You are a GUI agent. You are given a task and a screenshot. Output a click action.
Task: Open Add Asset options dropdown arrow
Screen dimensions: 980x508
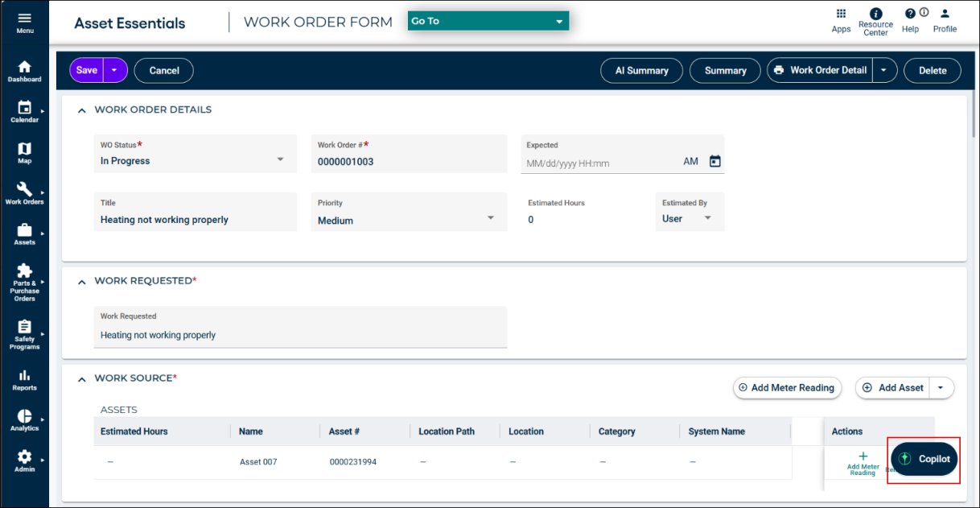(x=941, y=387)
